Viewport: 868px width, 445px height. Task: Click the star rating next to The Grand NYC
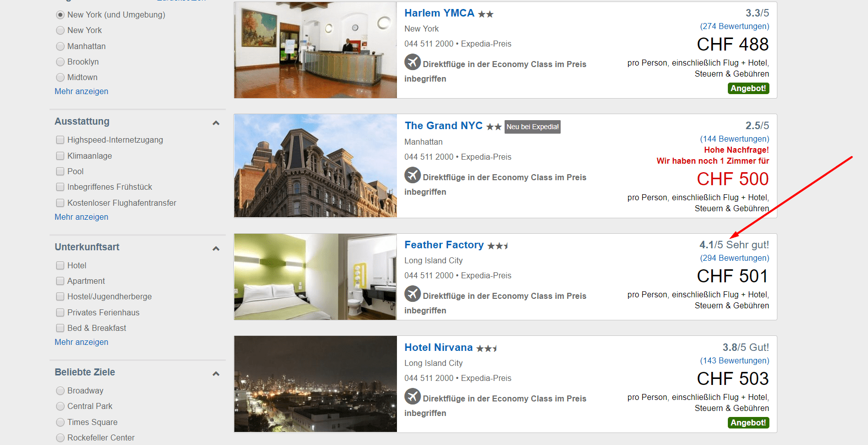click(494, 127)
